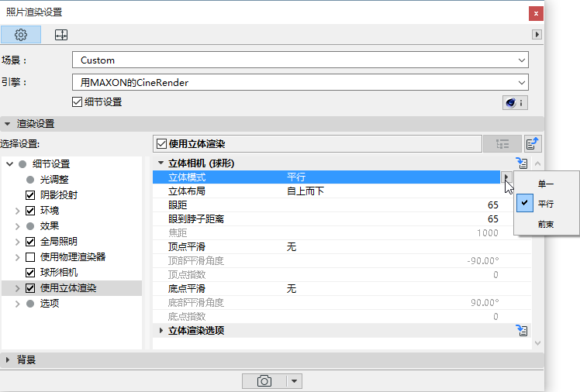This screenshot has width=580, height=392.
Task: Toggle the 阴影投射 checkbox
Action: pyautogui.click(x=30, y=195)
